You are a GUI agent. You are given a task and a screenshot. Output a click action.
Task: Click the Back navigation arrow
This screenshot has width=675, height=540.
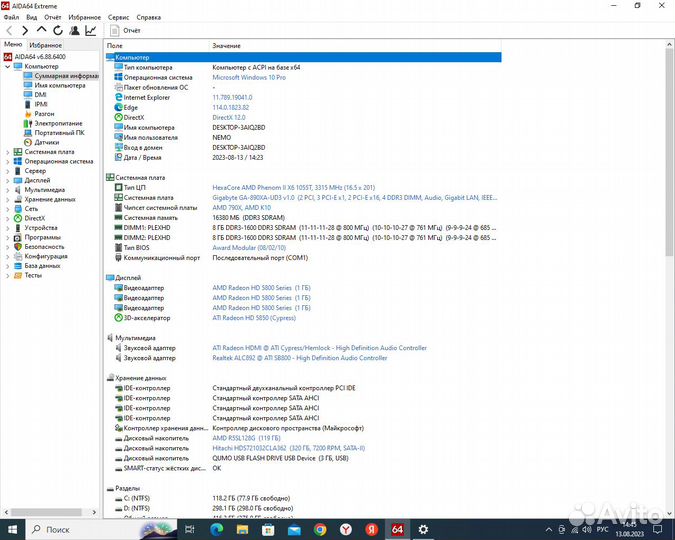(9, 31)
